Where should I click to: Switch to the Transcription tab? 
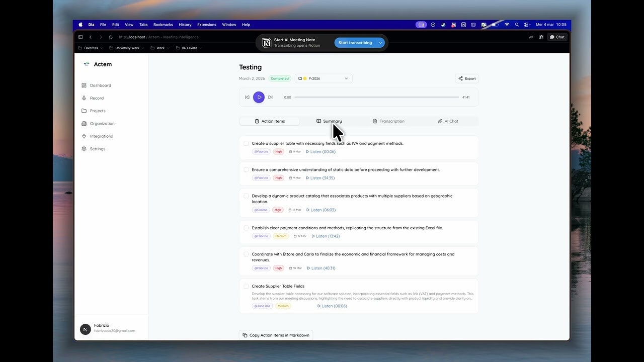click(388, 121)
